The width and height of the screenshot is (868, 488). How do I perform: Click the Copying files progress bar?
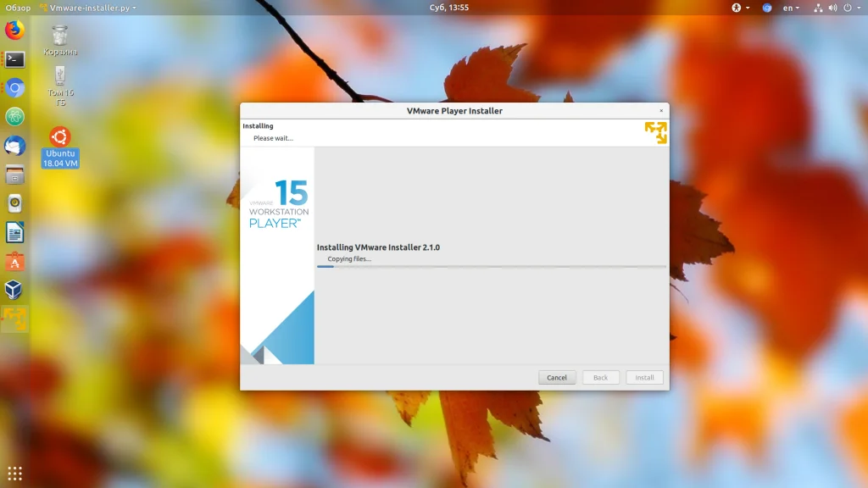point(492,267)
